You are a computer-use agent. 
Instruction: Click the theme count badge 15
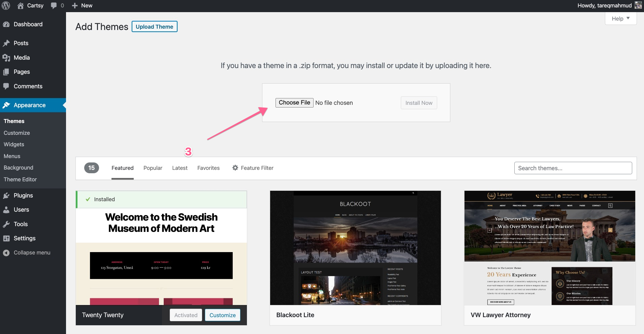[x=92, y=168]
